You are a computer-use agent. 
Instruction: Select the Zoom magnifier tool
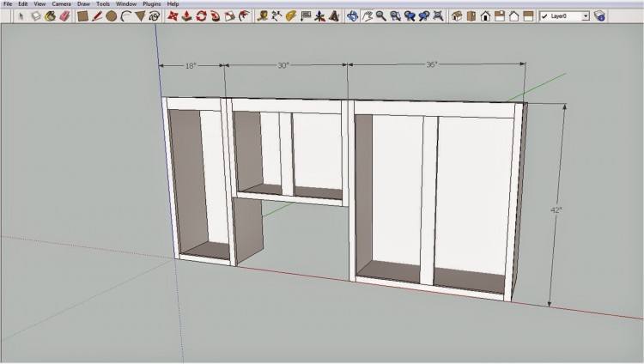pos(380,16)
